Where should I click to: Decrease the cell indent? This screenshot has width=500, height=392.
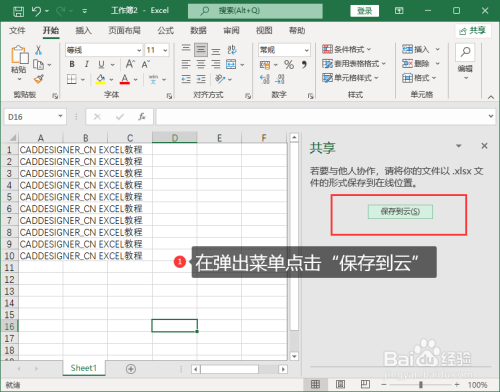186,79
